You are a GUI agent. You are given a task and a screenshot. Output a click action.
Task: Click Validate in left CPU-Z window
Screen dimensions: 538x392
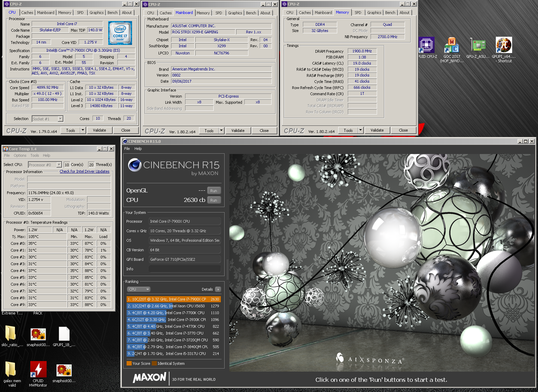pyautogui.click(x=99, y=130)
